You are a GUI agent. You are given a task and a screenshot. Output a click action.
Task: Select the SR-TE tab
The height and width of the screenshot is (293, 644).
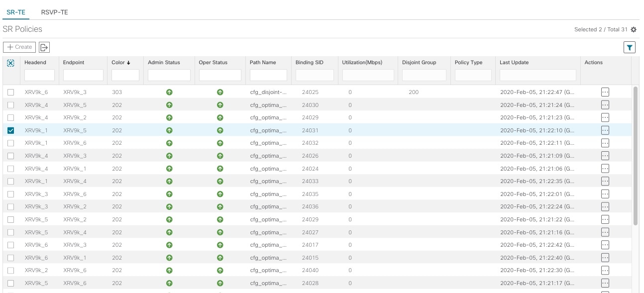point(16,12)
